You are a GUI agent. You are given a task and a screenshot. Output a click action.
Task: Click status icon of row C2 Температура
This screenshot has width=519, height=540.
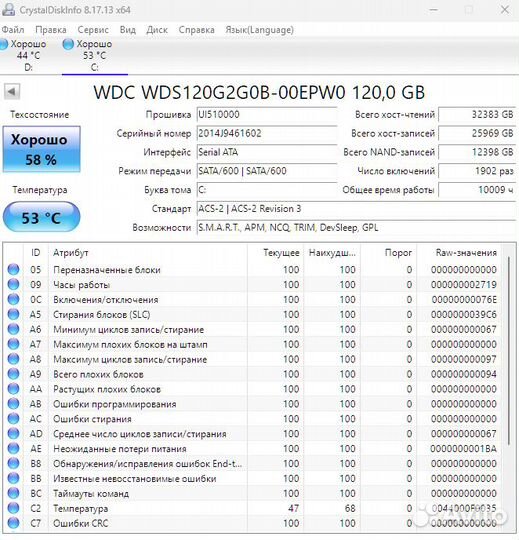click(13, 508)
